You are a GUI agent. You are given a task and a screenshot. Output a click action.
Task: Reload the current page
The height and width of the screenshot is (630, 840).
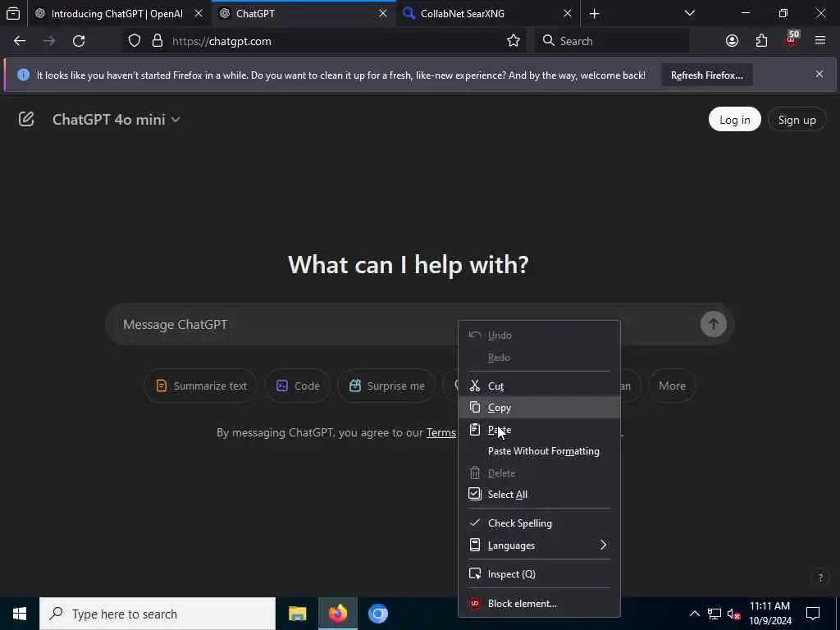click(79, 41)
